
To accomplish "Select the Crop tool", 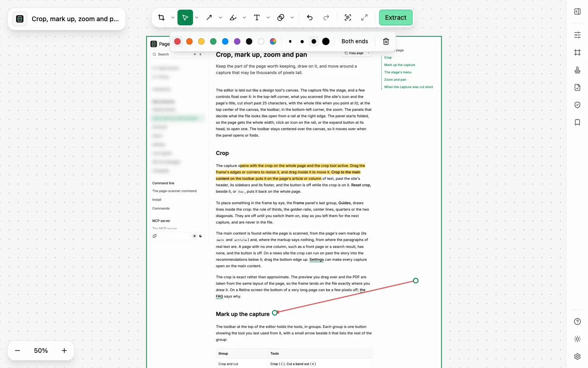I will coord(161,17).
